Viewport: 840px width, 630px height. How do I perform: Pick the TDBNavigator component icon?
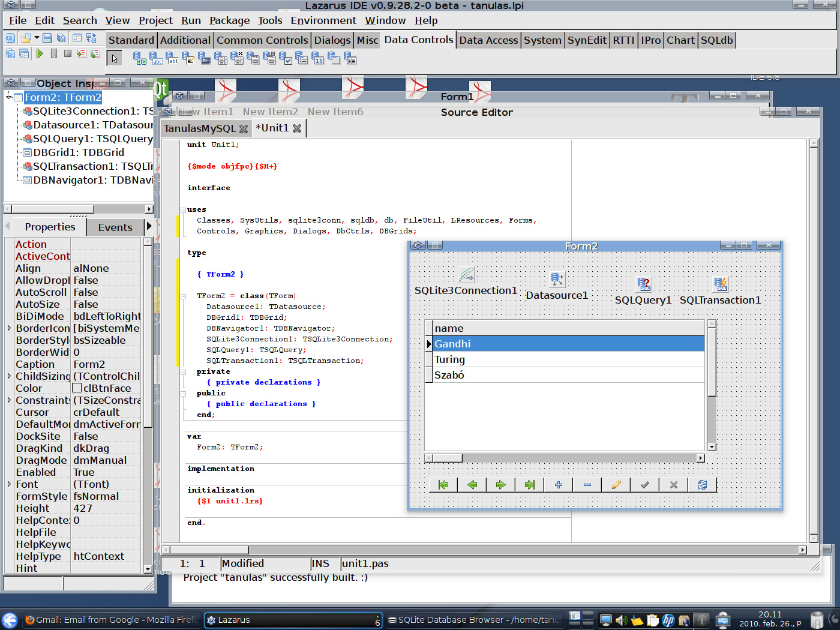coord(139,58)
